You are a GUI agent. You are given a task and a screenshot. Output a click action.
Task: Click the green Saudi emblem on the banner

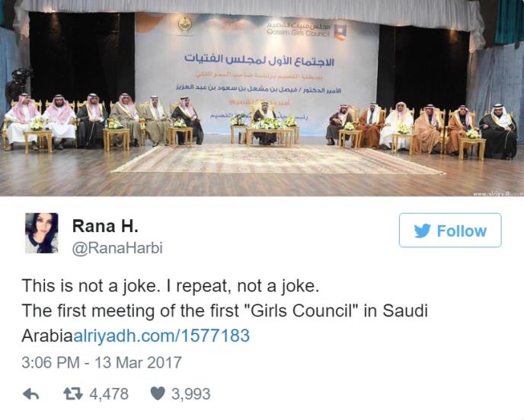(184, 24)
